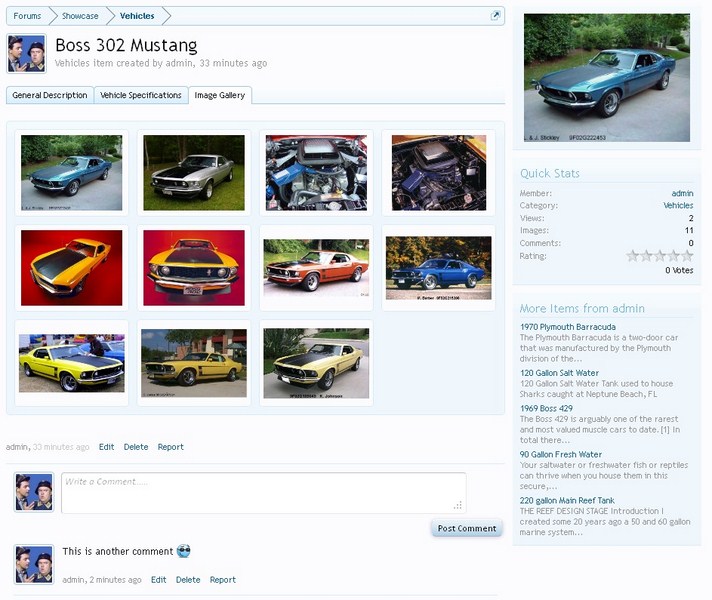Open yellow Mustang front-view on red thumbnail

tap(194, 268)
